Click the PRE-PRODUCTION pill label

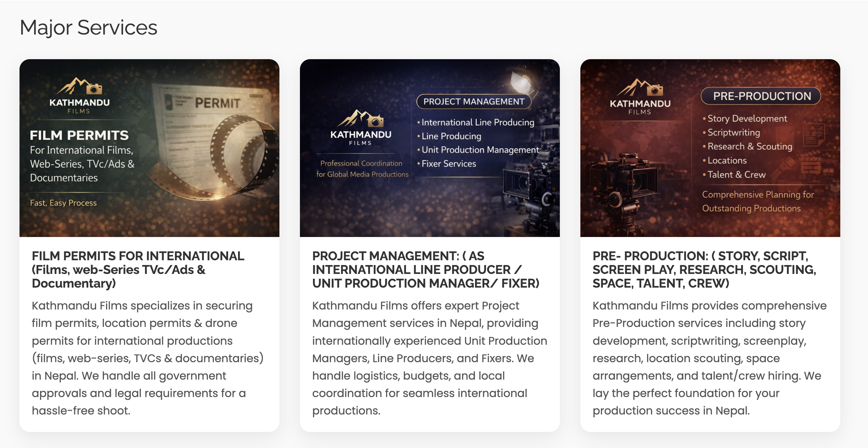tap(762, 96)
